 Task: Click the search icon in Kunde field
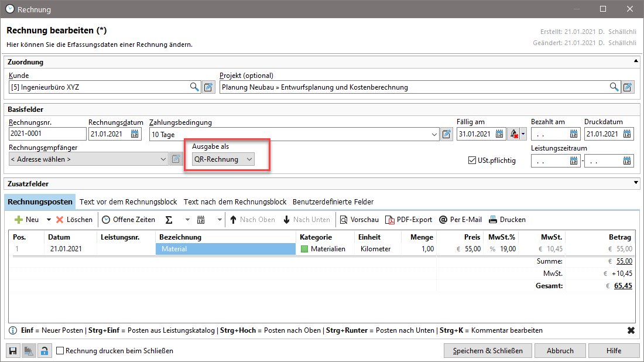point(194,87)
